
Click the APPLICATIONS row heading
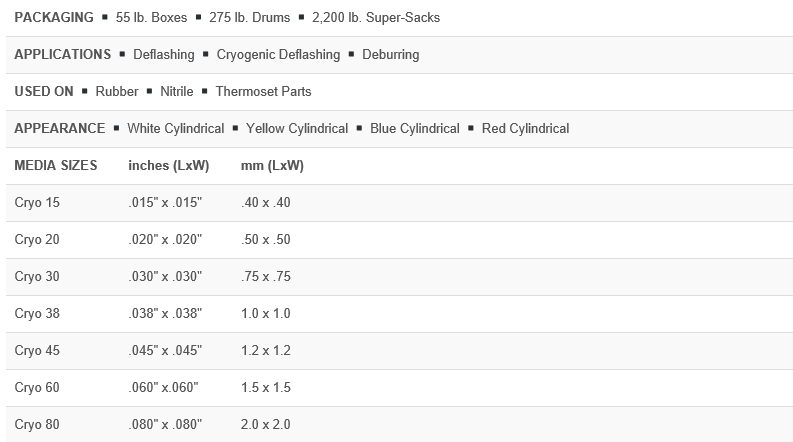pyautogui.click(x=62, y=54)
